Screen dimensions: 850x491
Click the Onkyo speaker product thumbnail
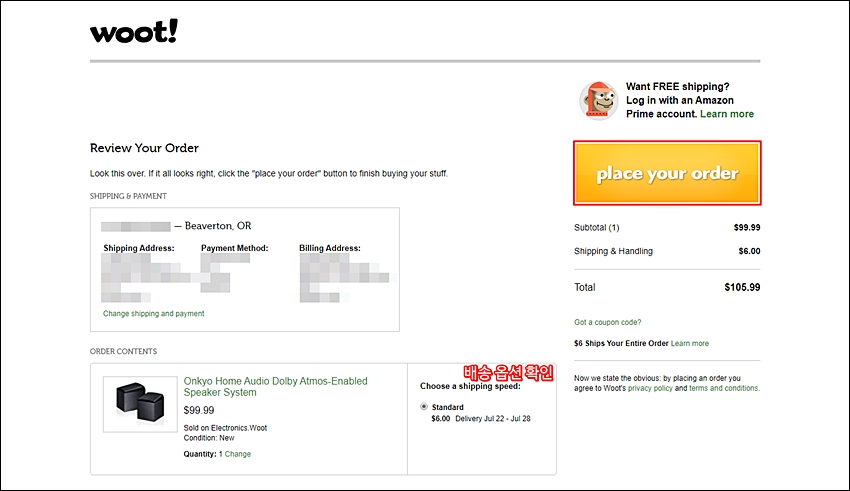pos(140,404)
